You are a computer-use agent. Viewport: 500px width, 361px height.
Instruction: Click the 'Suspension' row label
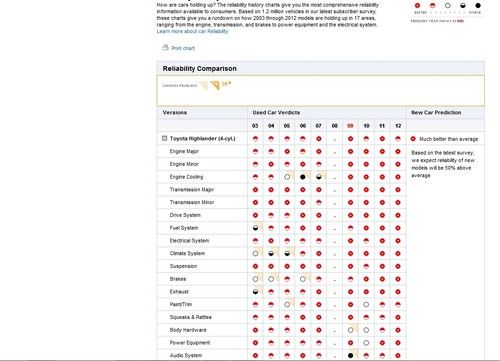(x=183, y=266)
